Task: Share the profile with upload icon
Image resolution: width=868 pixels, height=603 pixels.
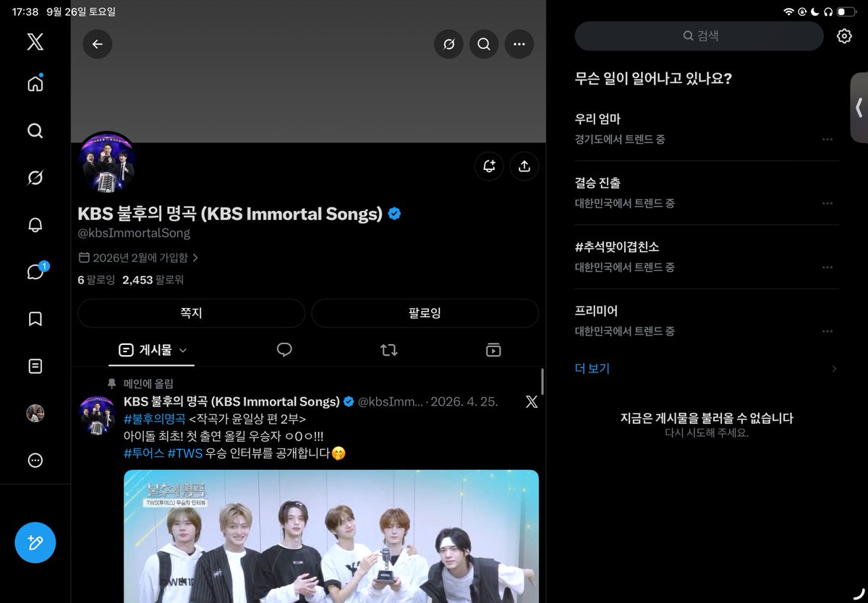Action: (524, 166)
